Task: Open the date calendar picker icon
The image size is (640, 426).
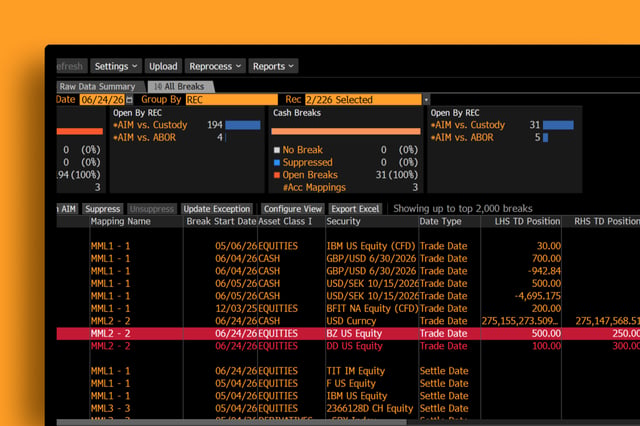Action: 129,100
